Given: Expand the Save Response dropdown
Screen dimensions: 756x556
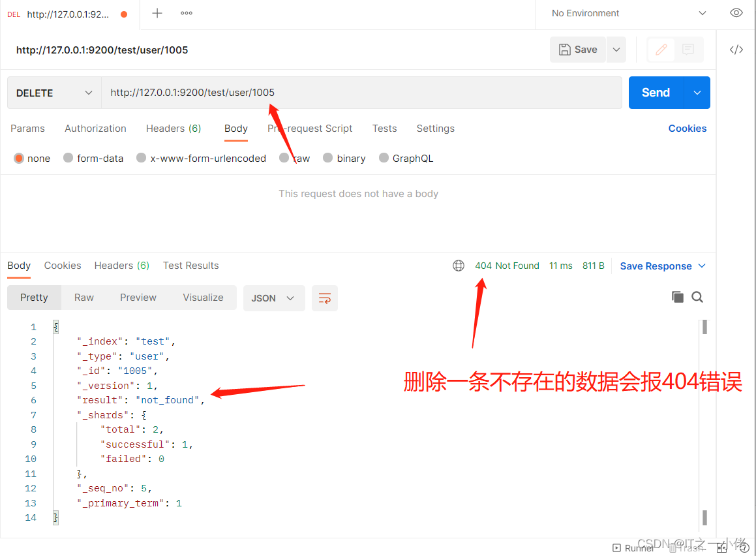Looking at the screenshot, I should [x=702, y=266].
